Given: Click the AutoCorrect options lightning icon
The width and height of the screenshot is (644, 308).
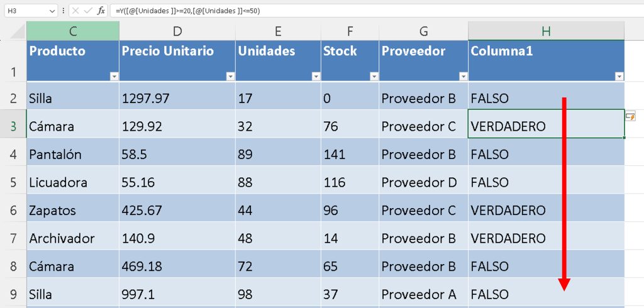Looking at the screenshot, I should coord(630,117).
